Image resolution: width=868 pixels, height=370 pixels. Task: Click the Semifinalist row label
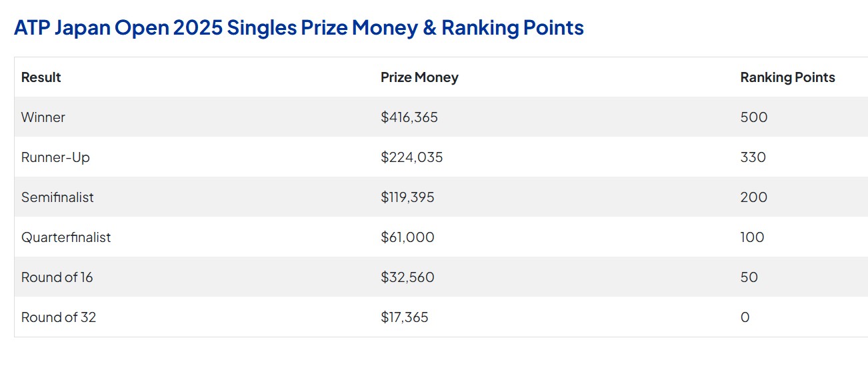click(x=57, y=197)
